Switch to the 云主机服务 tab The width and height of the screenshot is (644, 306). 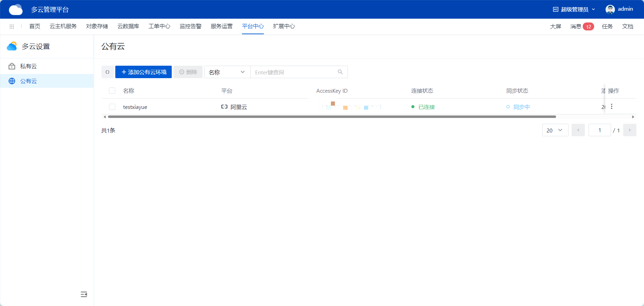point(63,26)
